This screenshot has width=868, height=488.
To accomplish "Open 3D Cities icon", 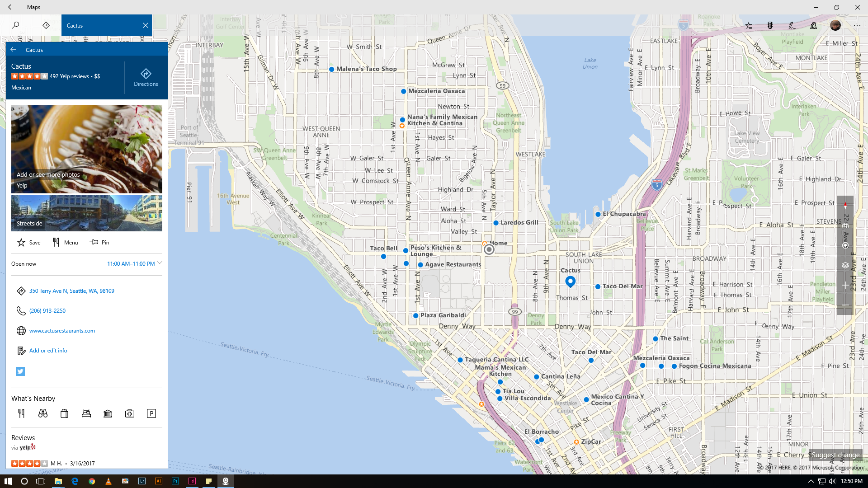I will (814, 26).
